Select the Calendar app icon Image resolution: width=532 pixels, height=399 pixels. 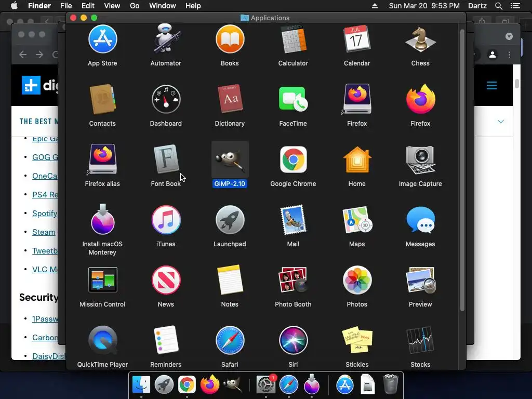(x=357, y=38)
